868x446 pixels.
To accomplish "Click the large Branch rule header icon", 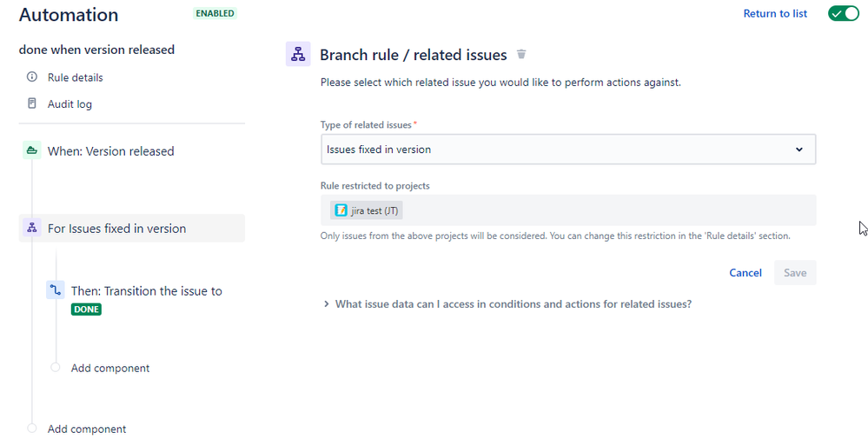I will point(298,54).
